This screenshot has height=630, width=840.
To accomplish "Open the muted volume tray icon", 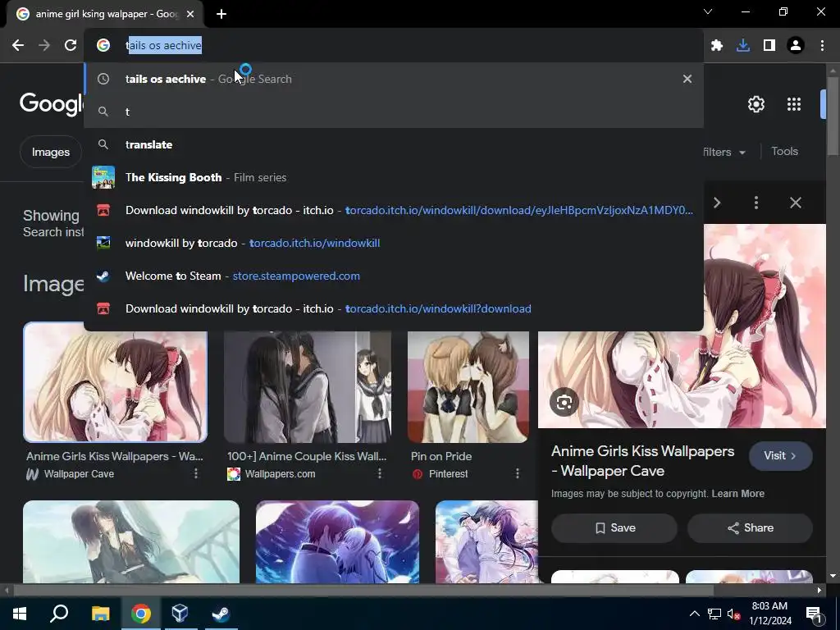I will click(734, 614).
